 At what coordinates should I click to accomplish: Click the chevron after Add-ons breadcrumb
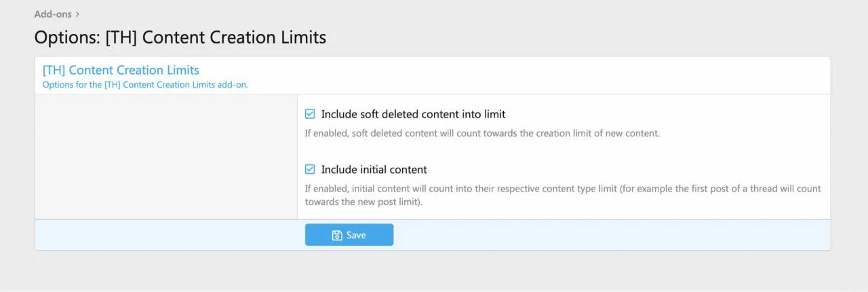click(x=78, y=14)
